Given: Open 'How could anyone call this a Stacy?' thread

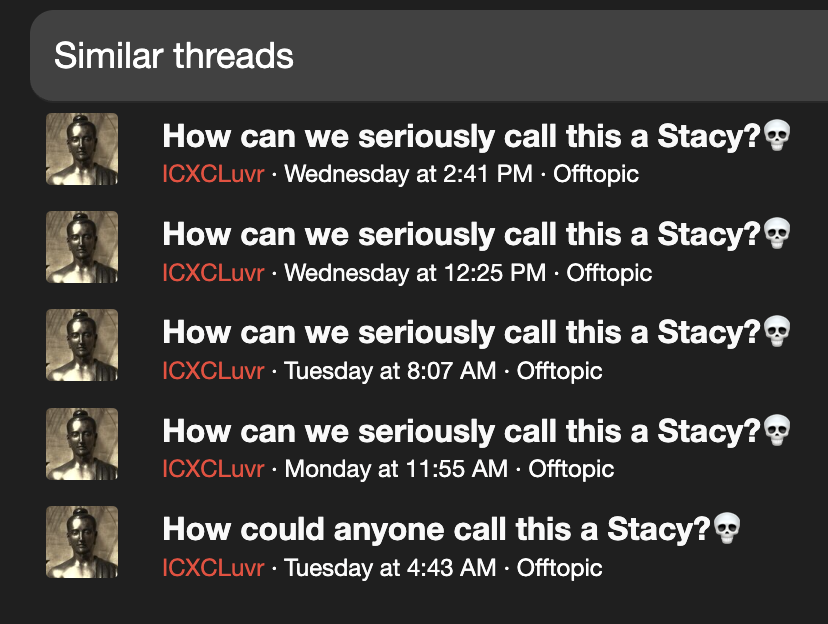Looking at the screenshot, I should [451, 530].
